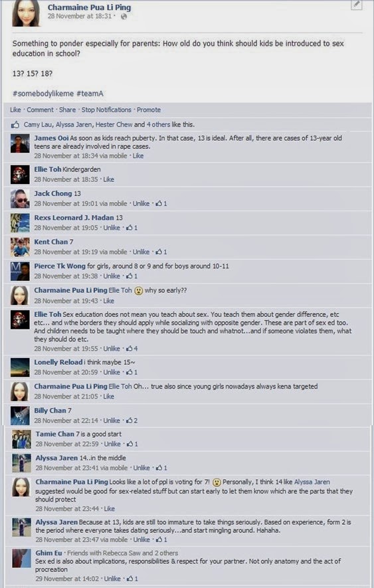Click Ghim Eu's profile picture
The image size is (374, 588).
(21, 558)
